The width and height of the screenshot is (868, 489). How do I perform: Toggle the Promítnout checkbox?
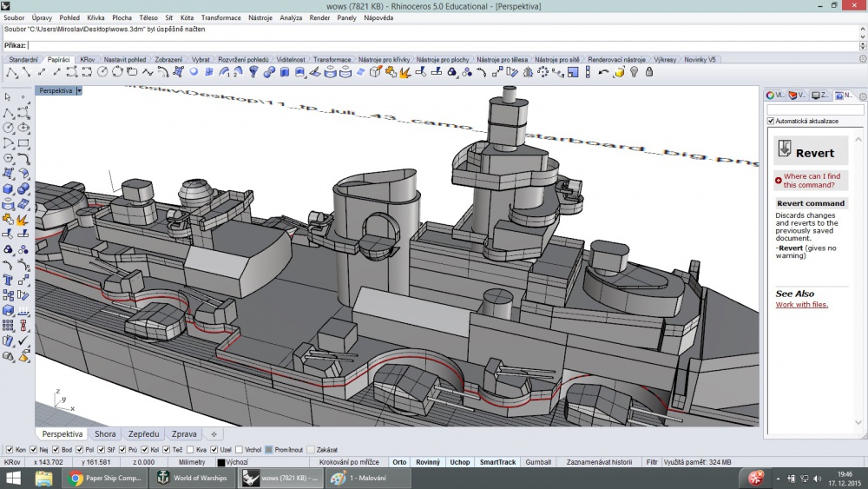click(269, 450)
